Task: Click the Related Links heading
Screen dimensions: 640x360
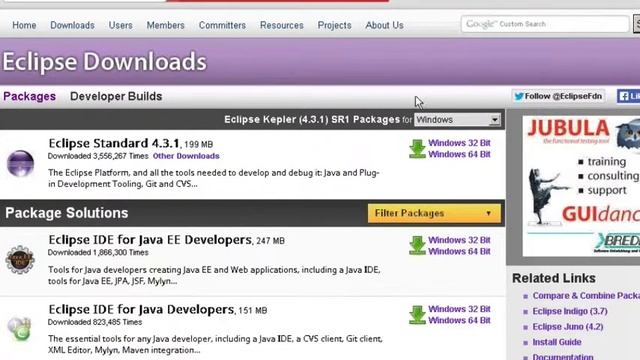Action: pyautogui.click(x=554, y=278)
